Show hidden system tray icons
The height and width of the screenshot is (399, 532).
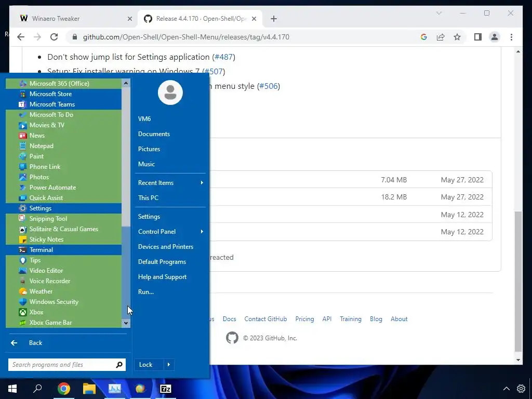click(x=506, y=389)
